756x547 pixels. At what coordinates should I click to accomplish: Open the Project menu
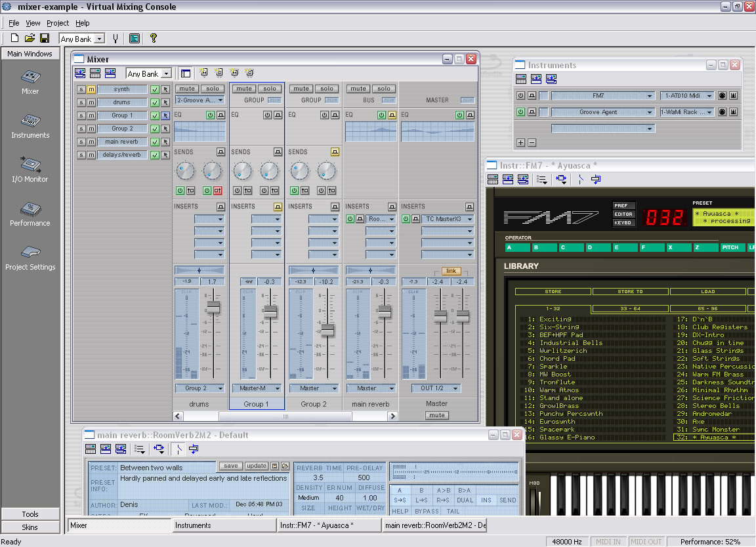57,23
